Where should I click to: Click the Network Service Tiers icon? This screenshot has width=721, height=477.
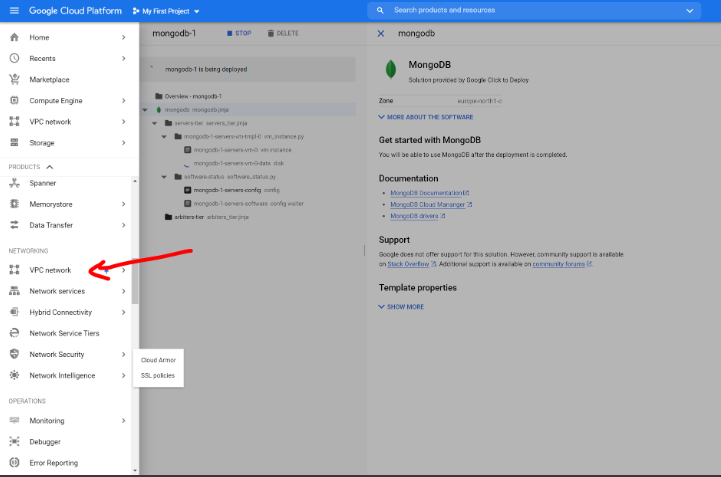tap(14, 333)
